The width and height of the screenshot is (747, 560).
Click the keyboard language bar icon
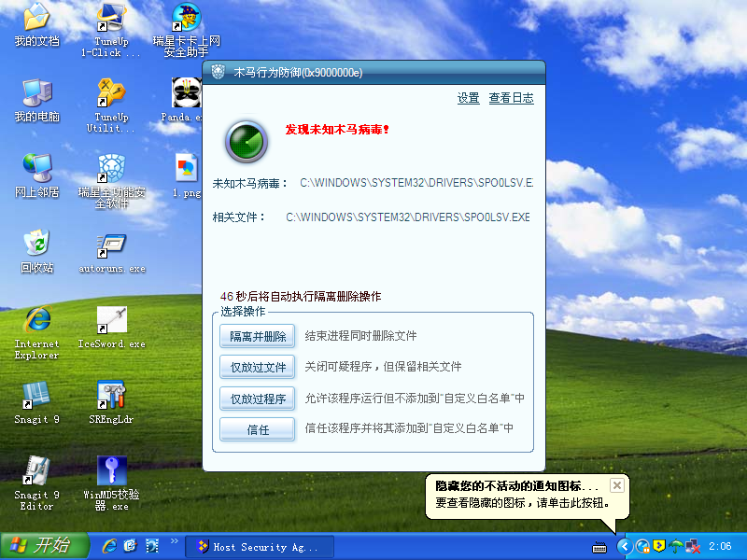pos(599,548)
